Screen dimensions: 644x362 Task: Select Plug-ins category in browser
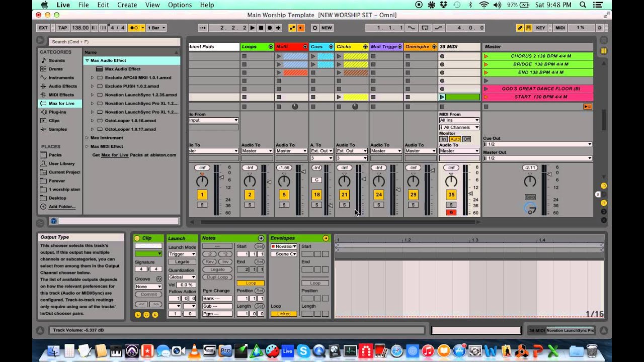(57, 112)
